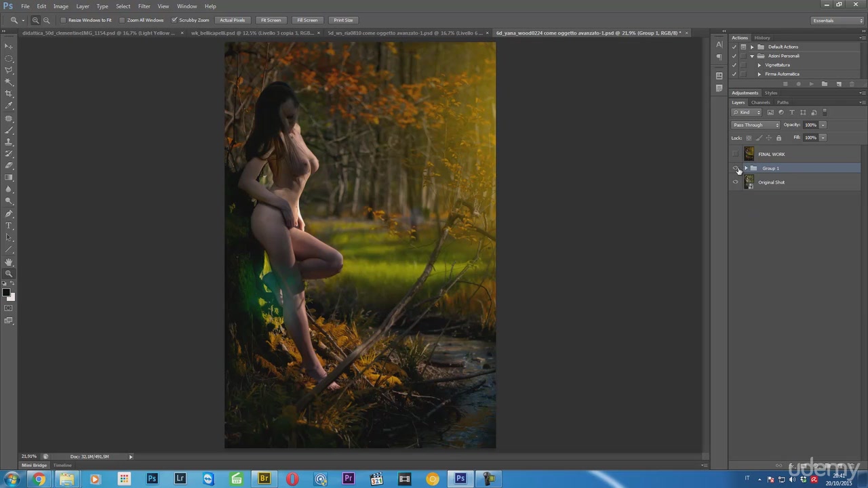Disable the Scrubby Zoom checkbox

[174, 20]
